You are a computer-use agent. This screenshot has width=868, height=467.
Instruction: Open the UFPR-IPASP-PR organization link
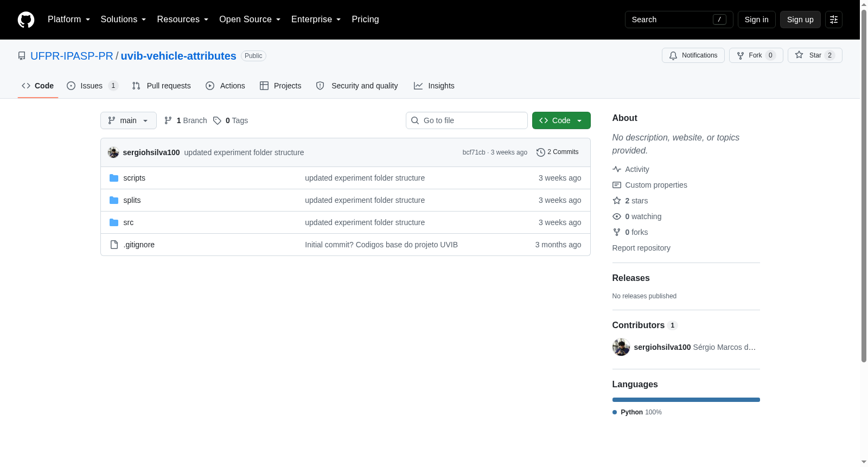(72, 56)
